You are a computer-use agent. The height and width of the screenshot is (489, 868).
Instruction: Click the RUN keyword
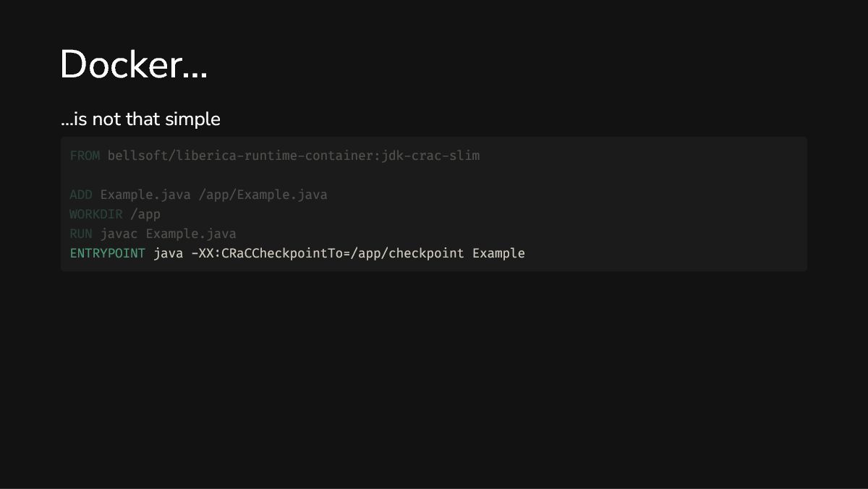click(81, 234)
